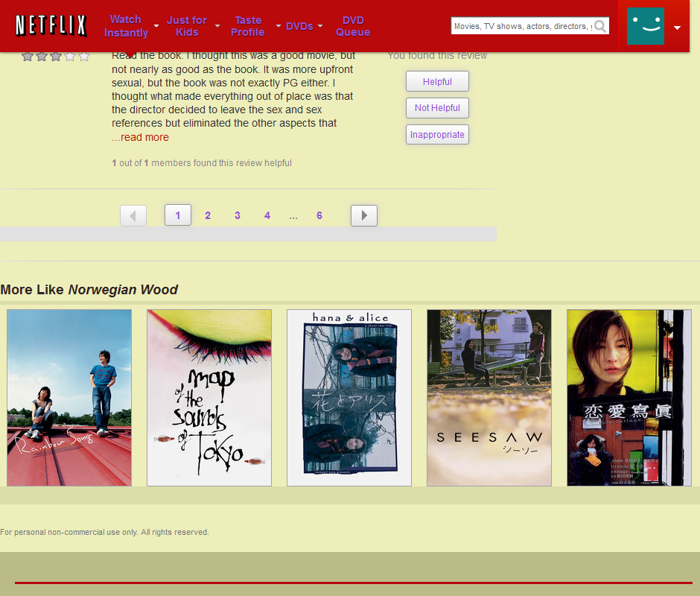
Task: Click the smiley profile avatar
Action: [x=645, y=27]
